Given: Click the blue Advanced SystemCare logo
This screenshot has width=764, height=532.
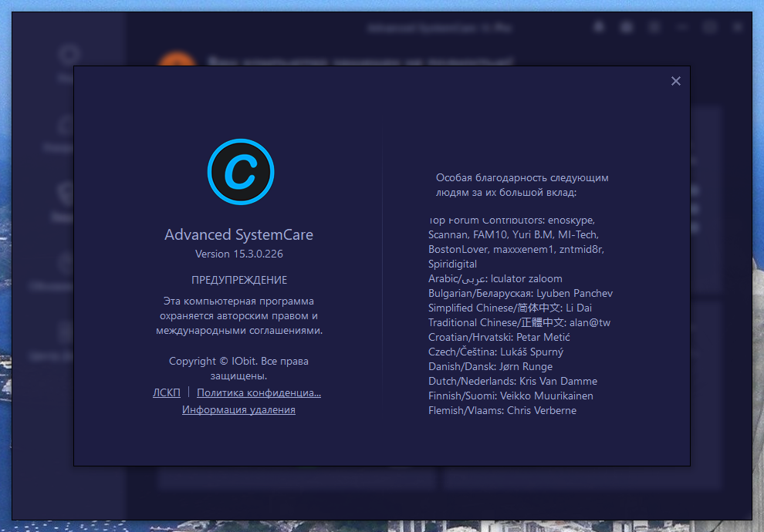Looking at the screenshot, I should click(x=241, y=172).
